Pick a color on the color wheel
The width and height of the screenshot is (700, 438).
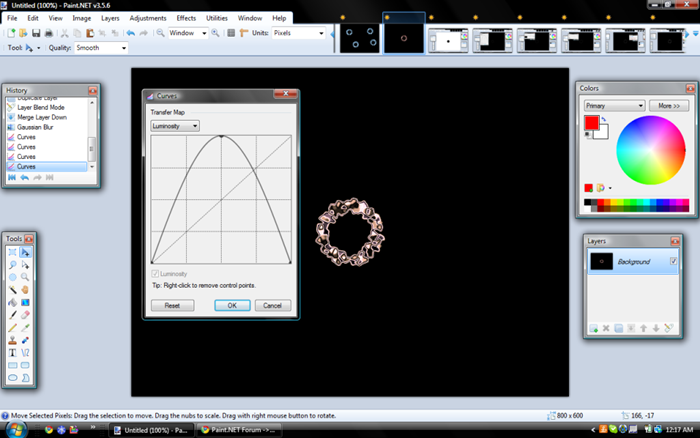pyautogui.click(x=650, y=150)
